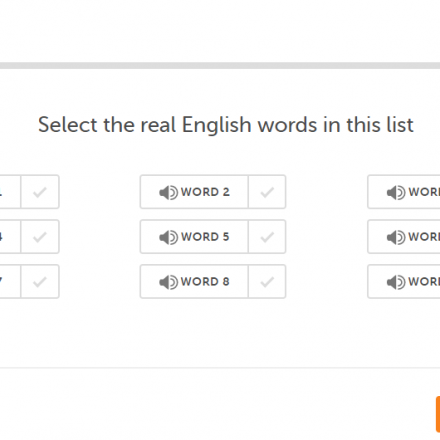Click the partially visible Word 4 button
This screenshot has height=440, width=440.
click(x=10, y=237)
